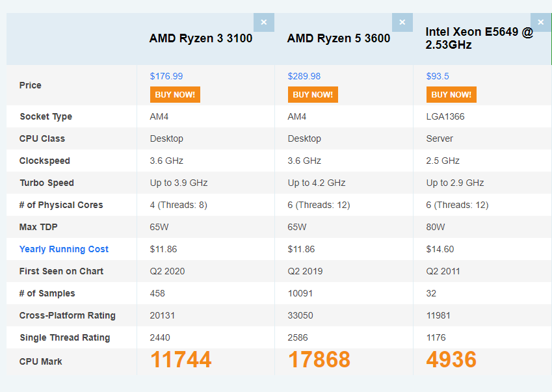Click the 458 samples value
Screen dimensions: 552x392
(x=157, y=293)
